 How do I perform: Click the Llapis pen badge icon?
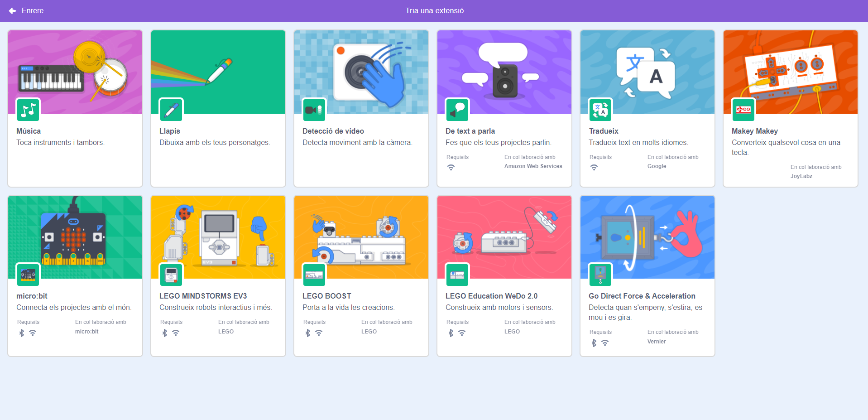tap(171, 110)
